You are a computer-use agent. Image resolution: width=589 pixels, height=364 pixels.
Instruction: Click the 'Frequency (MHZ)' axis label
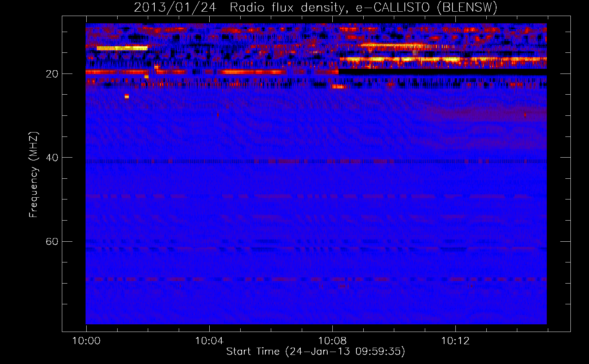point(33,175)
